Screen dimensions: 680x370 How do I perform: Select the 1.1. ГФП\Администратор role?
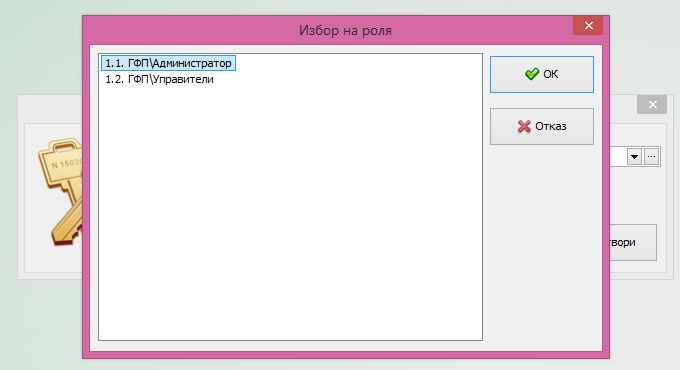pyautogui.click(x=168, y=63)
